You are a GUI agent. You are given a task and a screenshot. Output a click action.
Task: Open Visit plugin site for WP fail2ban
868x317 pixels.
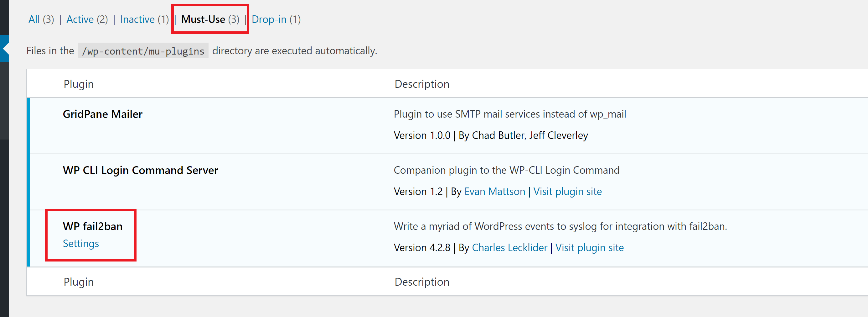point(589,247)
